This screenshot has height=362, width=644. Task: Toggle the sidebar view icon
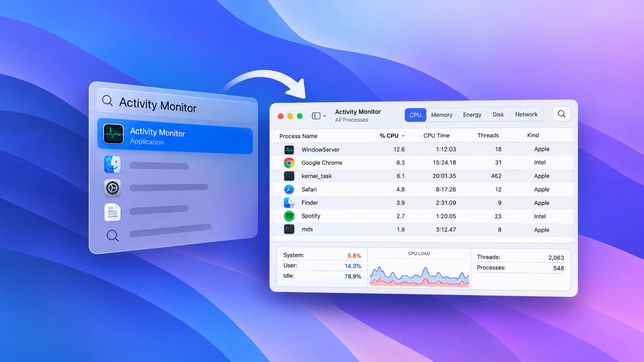316,116
